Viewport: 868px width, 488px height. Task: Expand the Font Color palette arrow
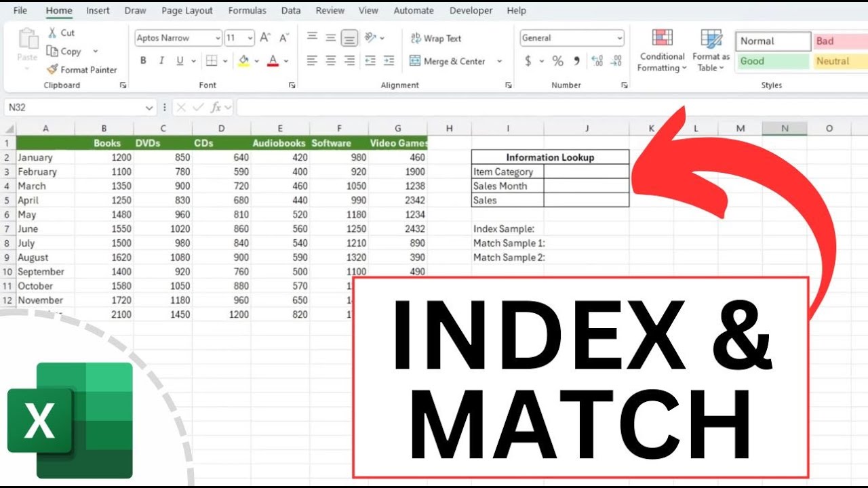point(285,61)
